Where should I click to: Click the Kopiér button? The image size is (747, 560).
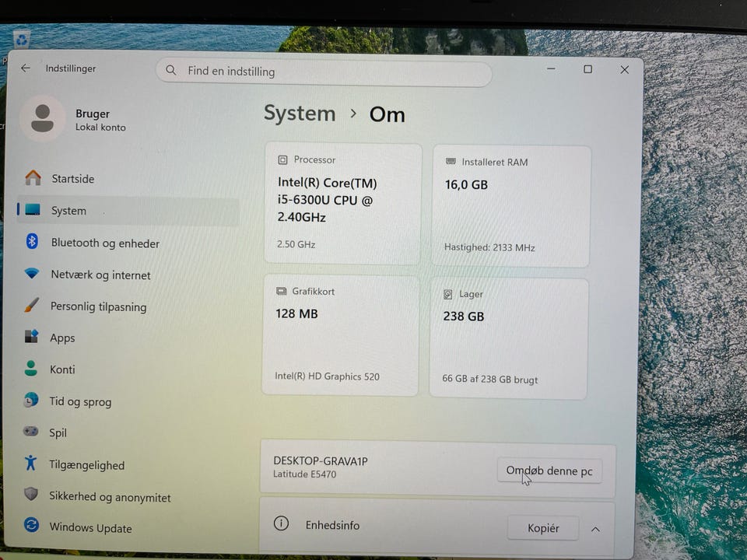[543, 527]
